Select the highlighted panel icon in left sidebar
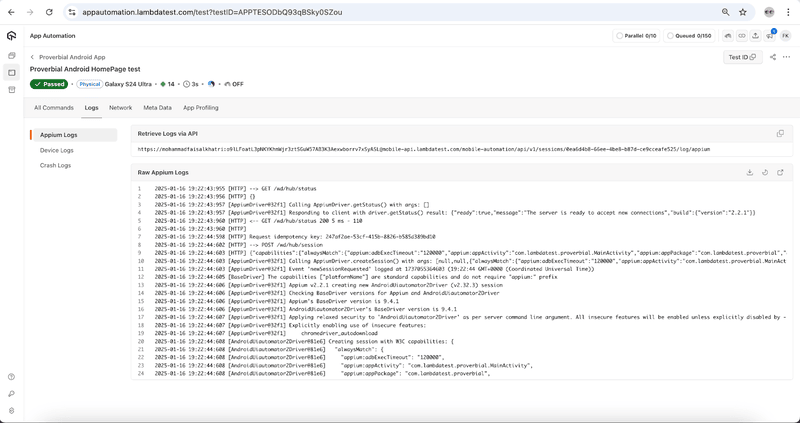The image size is (800, 423). (x=11, y=73)
